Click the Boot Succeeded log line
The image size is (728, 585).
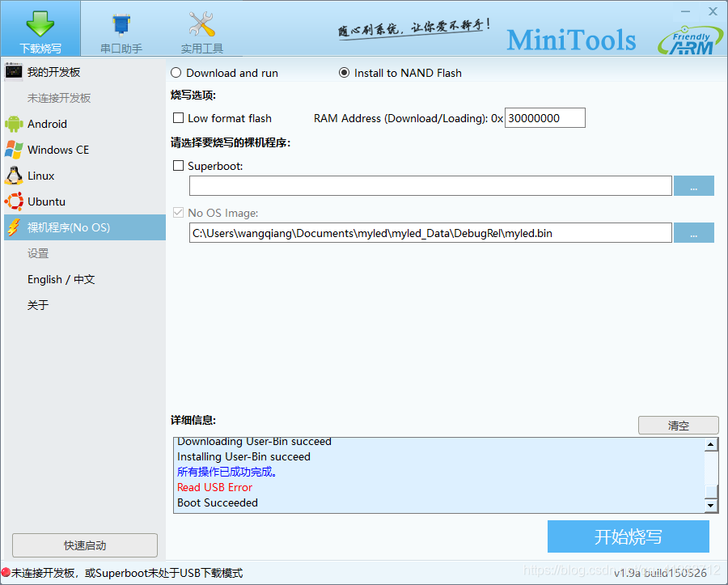coord(218,502)
